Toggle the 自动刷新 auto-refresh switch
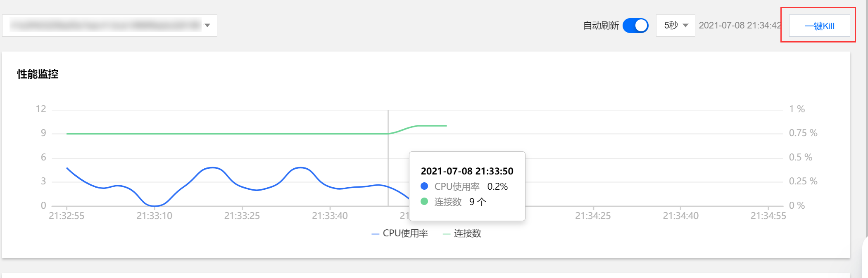 pyautogui.click(x=635, y=26)
